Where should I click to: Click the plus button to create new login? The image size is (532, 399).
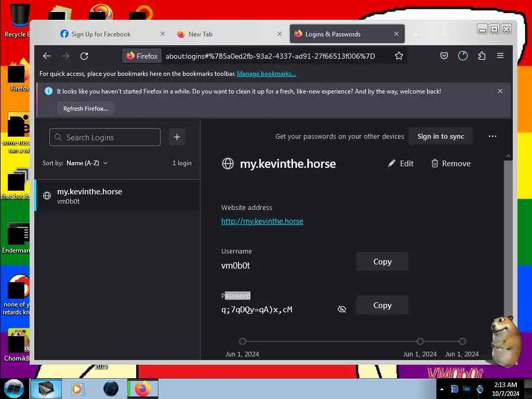click(x=177, y=137)
